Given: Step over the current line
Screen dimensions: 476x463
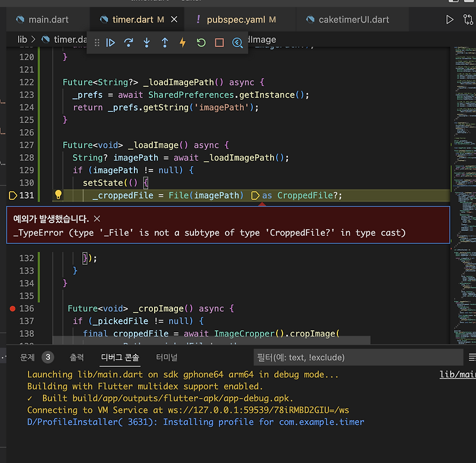Looking at the screenshot, I should [x=129, y=42].
